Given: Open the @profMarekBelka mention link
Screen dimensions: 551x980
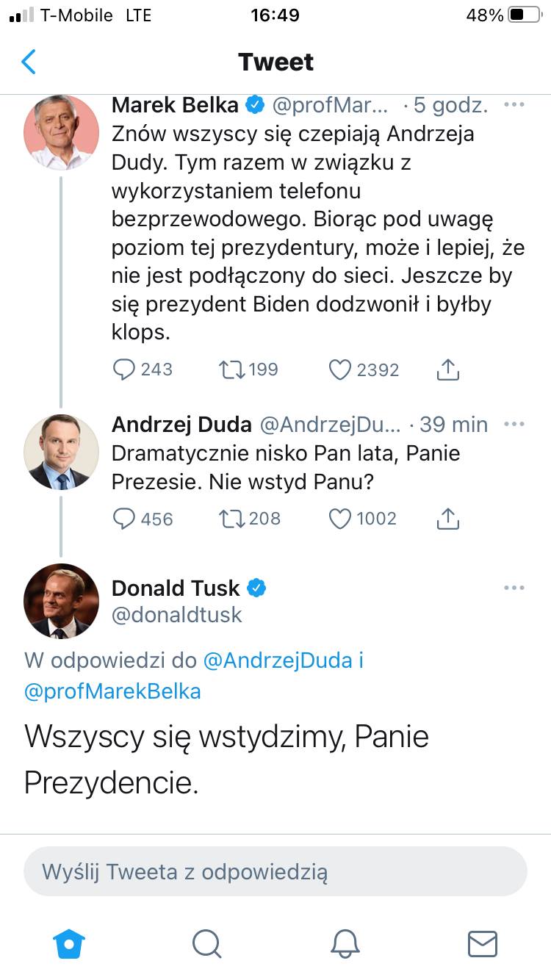Looking at the screenshot, I should (112, 691).
